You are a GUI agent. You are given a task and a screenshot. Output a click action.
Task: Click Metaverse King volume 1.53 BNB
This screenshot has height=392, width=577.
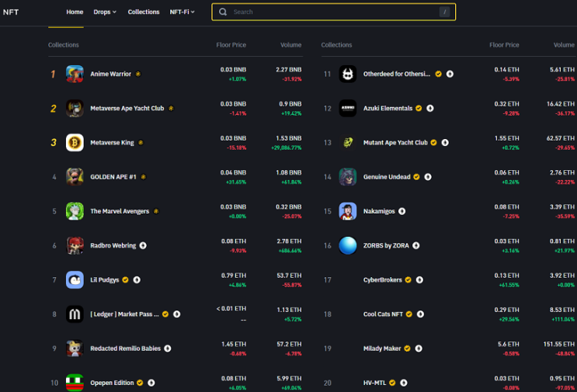pyautogui.click(x=289, y=138)
